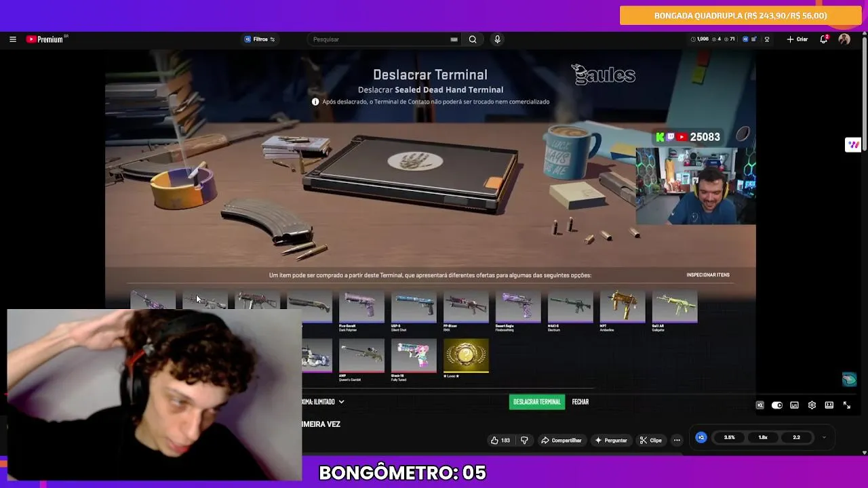The image size is (868, 488).
Task: Start voice search with microphone icon
Action: coord(497,39)
